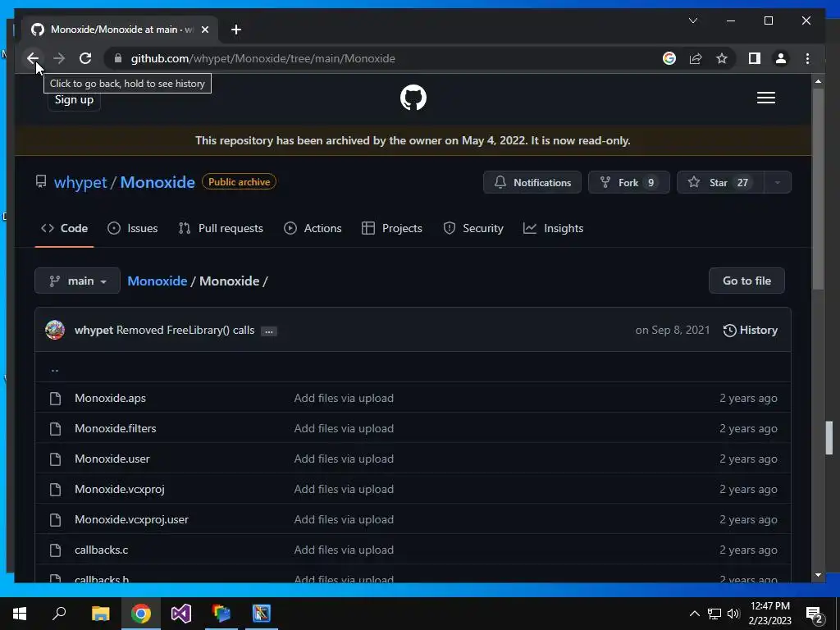
Task: Click commit message for callbacks.c row
Action: pos(344,550)
